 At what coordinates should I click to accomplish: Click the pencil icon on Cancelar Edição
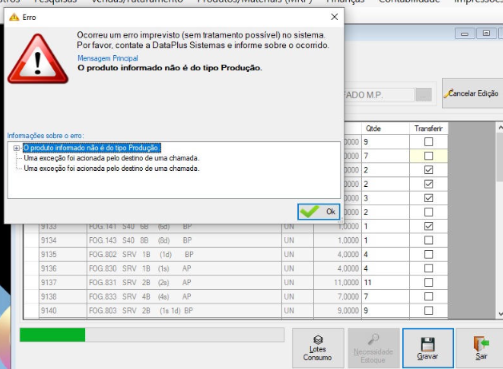point(447,94)
